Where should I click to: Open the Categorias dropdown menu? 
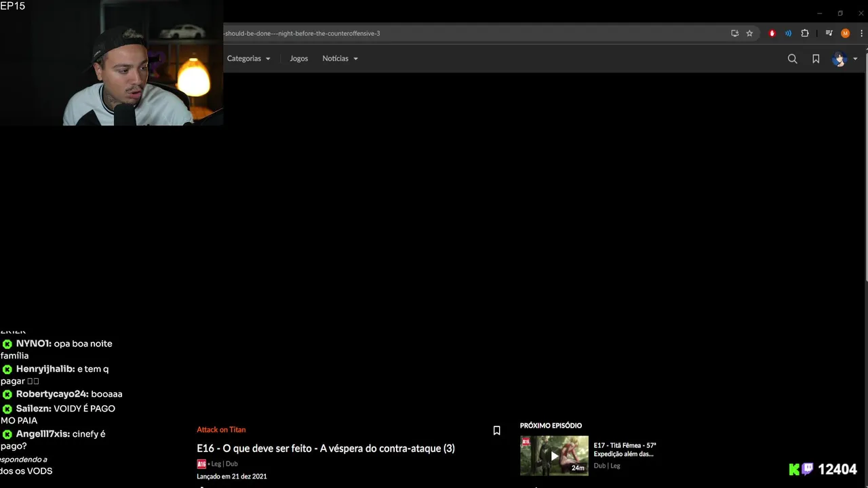click(248, 58)
